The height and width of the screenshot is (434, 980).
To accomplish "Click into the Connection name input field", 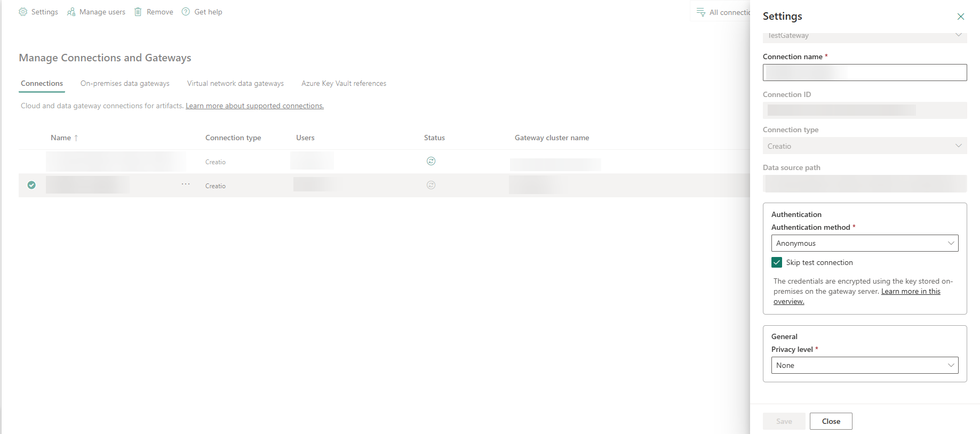I will point(864,73).
